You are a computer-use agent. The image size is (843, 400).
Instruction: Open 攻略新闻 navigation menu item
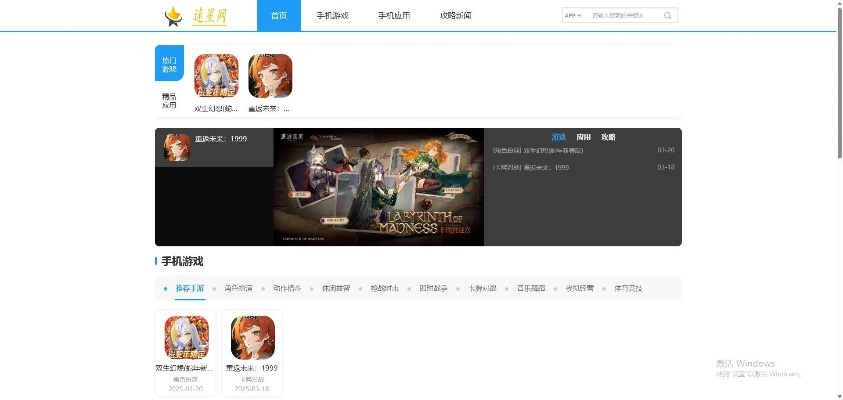455,16
